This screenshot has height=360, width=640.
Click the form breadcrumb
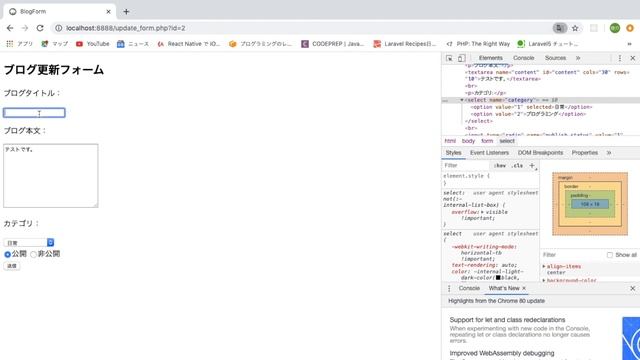[x=487, y=141]
